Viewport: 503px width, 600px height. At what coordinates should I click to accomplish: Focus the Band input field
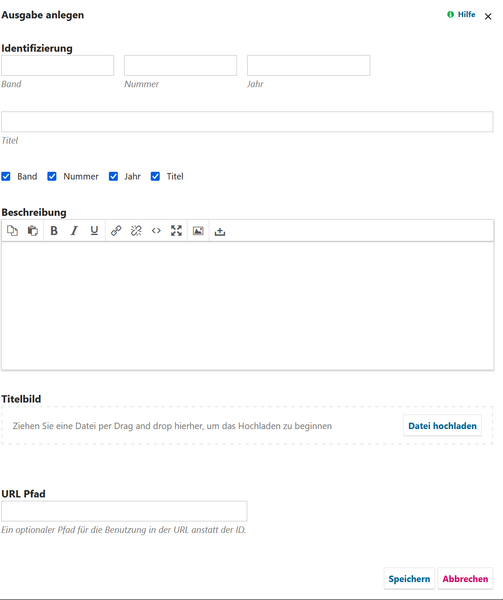click(x=58, y=65)
